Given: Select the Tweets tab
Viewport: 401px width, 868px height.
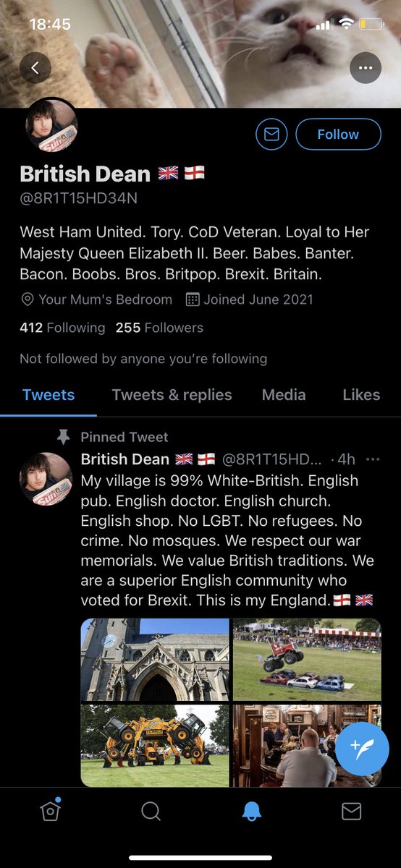Looking at the screenshot, I should click(x=48, y=395).
